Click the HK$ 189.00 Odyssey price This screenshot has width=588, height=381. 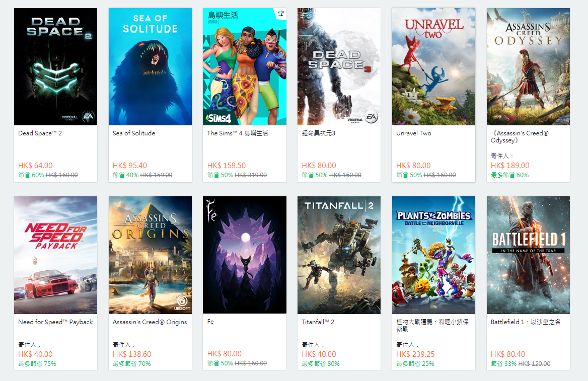click(510, 166)
